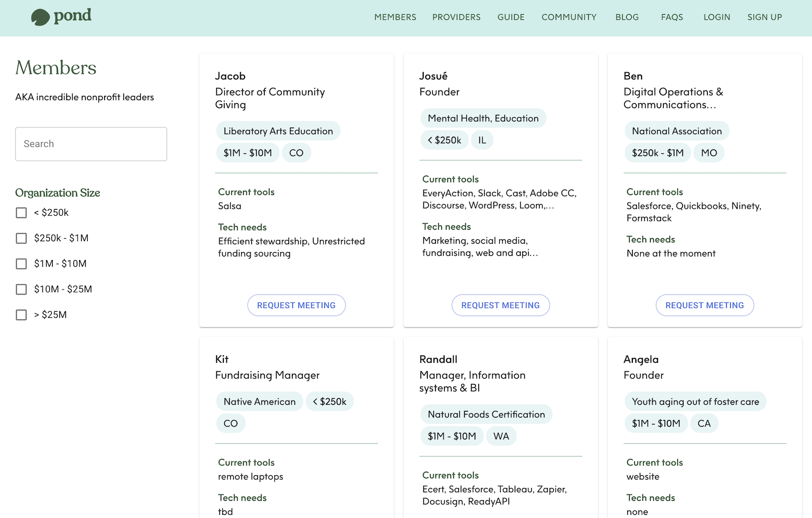Viewport: 812px width, 518px height.
Task: Request a meeting with Josué
Action: [x=500, y=305]
